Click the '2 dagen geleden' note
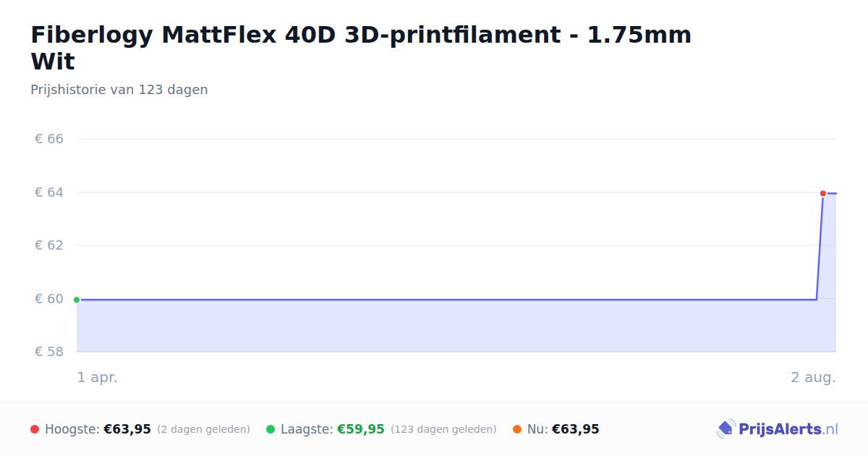Image resolution: width=868 pixels, height=456 pixels. (x=203, y=429)
